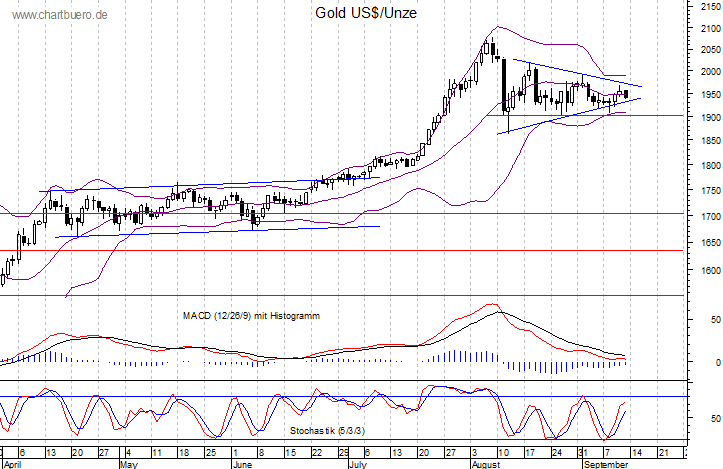The width and height of the screenshot is (723, 469).
Task: Jump to the July month label
Action: (x=358, y=464)
